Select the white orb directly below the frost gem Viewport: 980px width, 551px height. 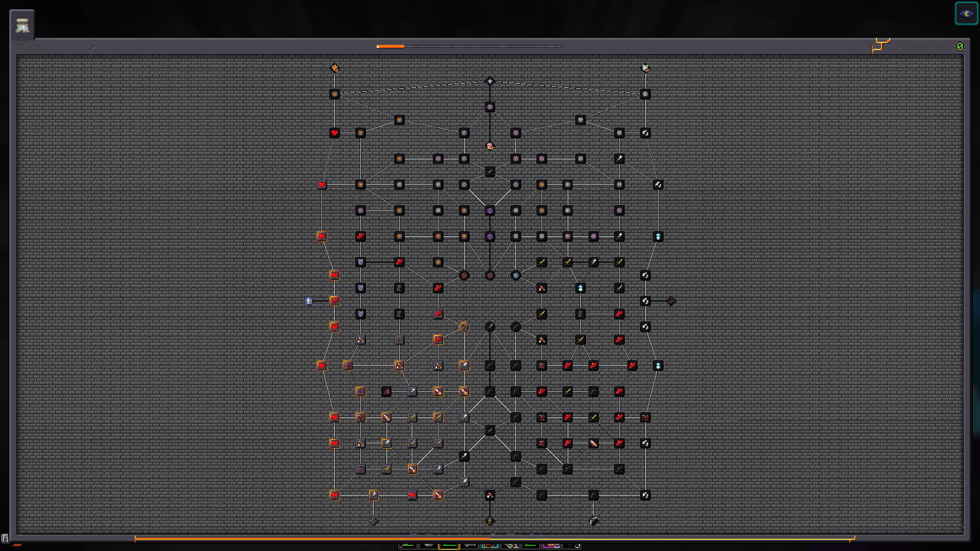coord(645,94)
